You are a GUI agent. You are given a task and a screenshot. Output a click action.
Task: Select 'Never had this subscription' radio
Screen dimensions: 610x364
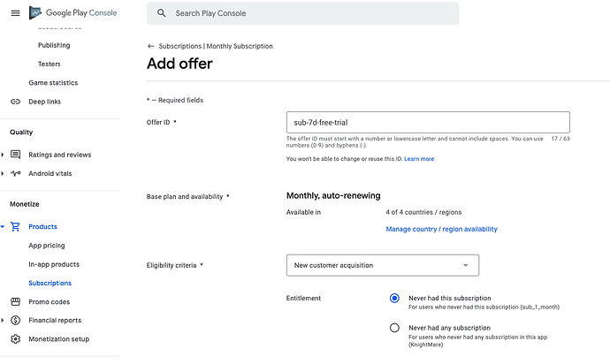click(394, 299)
